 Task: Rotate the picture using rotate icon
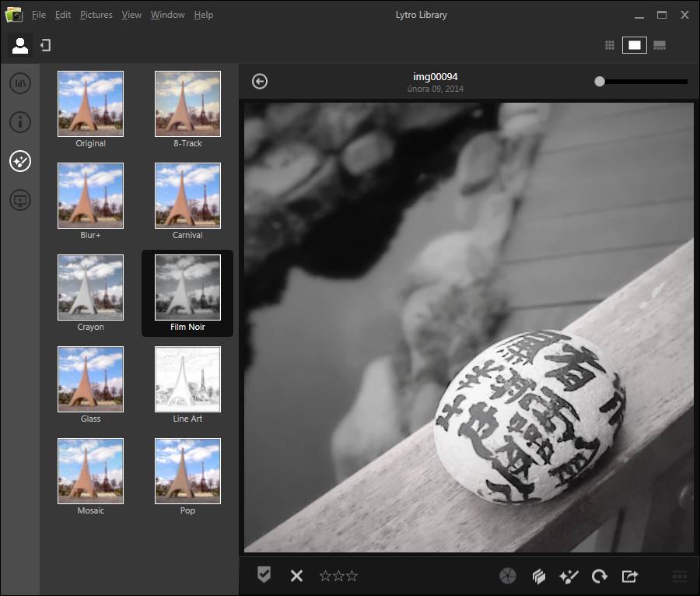point(599,576)
